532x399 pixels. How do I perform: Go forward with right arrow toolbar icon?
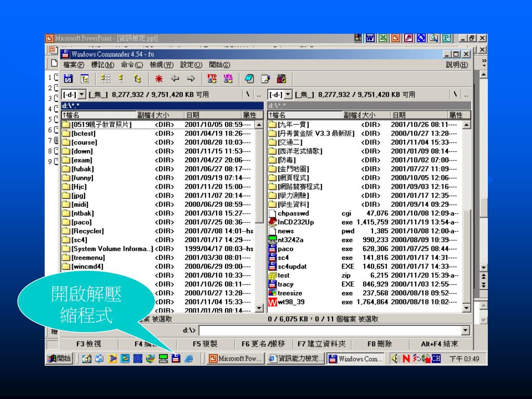pyautogui.click(x=191, y=79)
